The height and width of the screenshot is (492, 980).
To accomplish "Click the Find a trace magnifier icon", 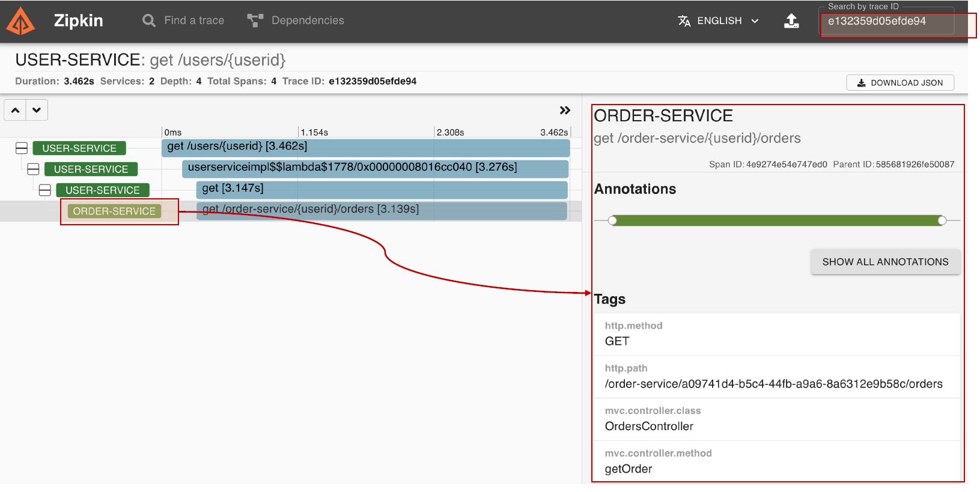I will pyautogui.click(x=149, y=20).
